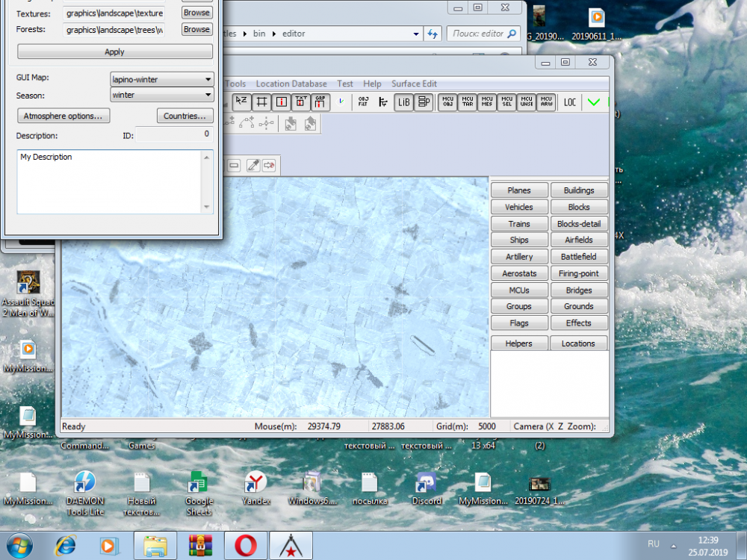Click the green checkmark toolbar icon

pos(594,102)
